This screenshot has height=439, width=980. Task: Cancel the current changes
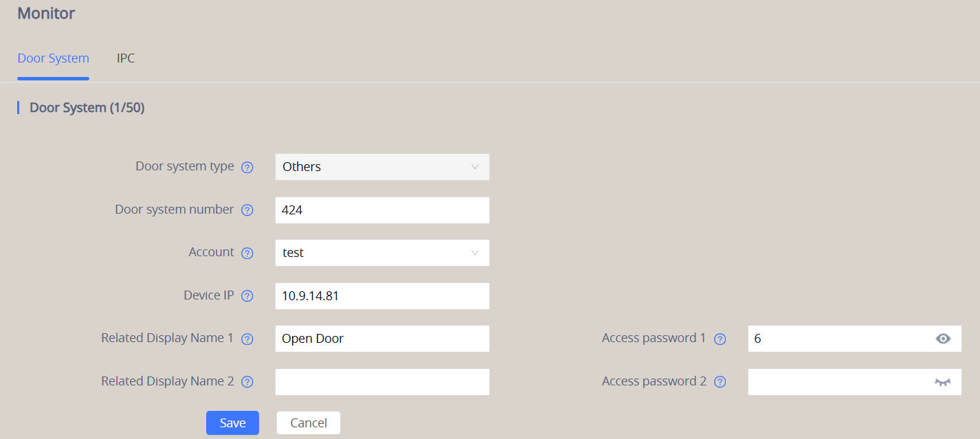coord(308,423)
